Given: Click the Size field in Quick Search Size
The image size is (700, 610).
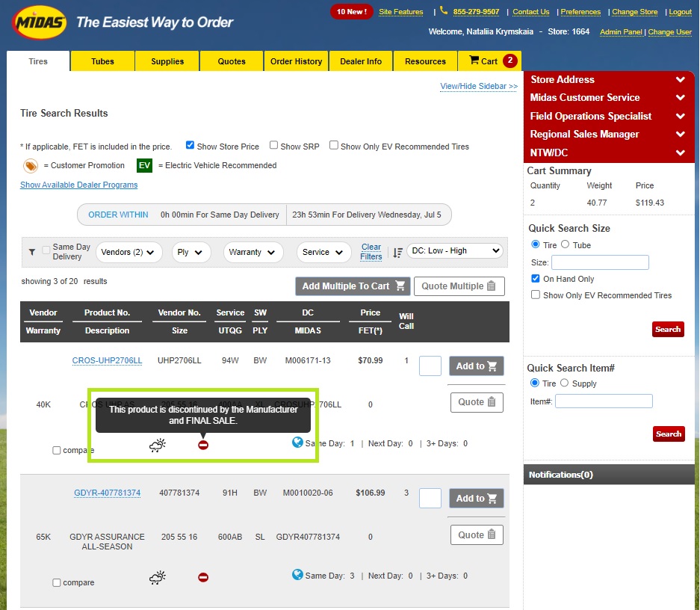Looking at the screenshot, I should (x=600, y=262).
